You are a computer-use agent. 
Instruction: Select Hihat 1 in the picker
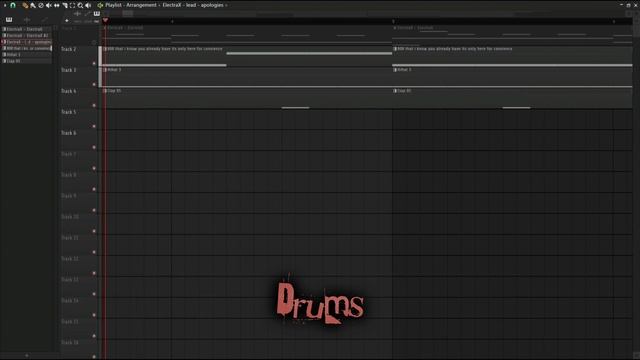[x=27, y=54]
